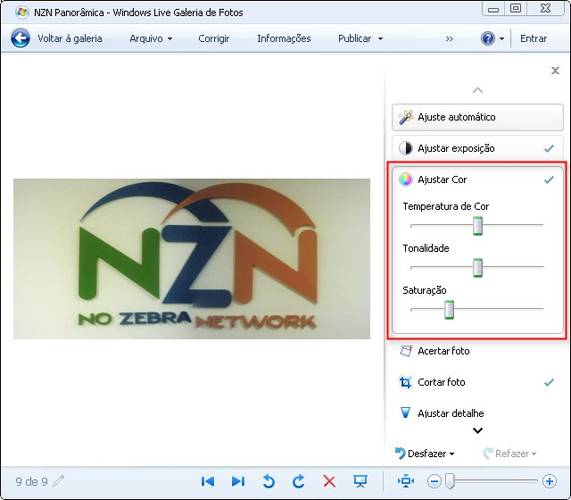The height and width of the screenshot is (500, 571).
Task: Rotate photo counterclockwise
Action: tap(269, 481)
